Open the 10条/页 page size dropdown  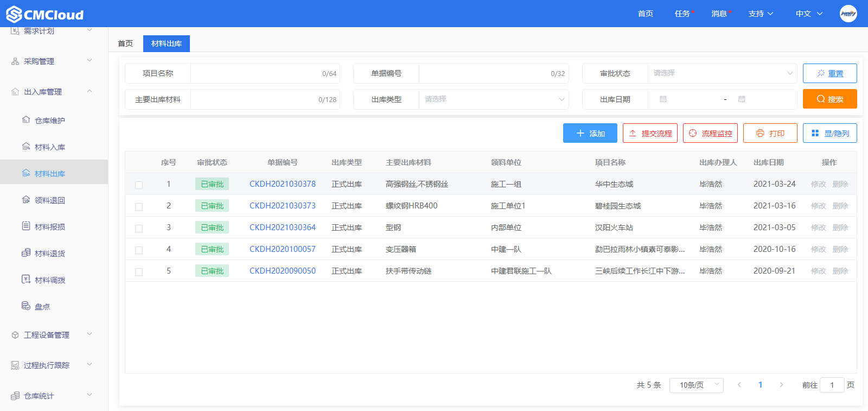(697, 385)
